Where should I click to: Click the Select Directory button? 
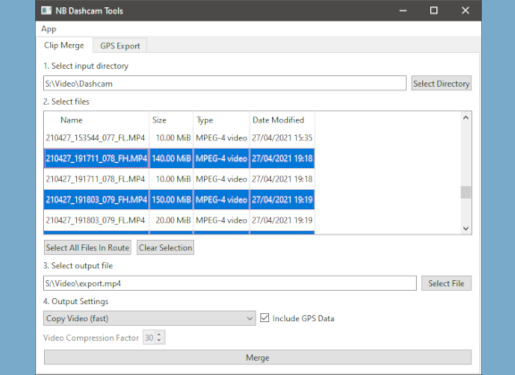click(441, 83)
